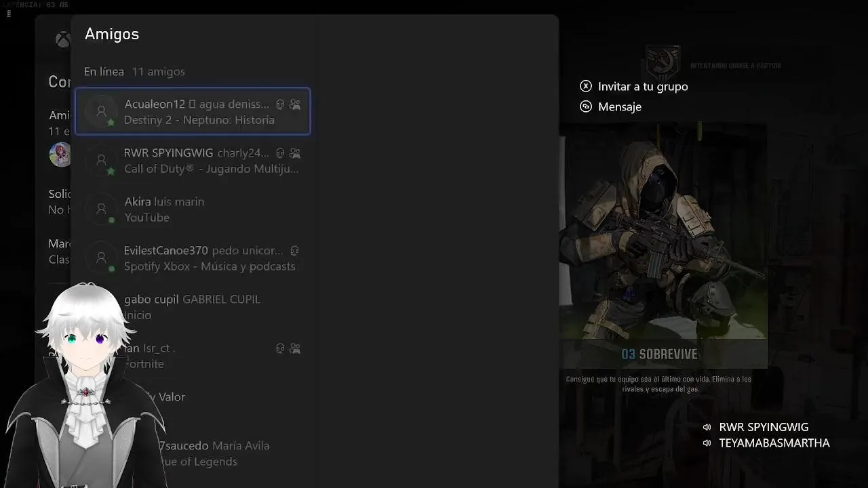Viewport: 868px width, 488px height.
Task: Click headset icon on EvilestCanoe370 row
Action: (x=295, y=251)
